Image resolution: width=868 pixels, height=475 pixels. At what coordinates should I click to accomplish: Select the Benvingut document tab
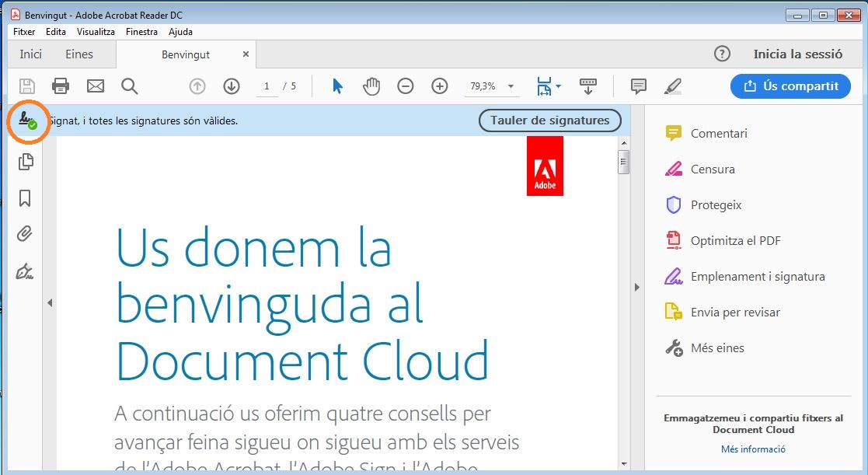point(186,54)
